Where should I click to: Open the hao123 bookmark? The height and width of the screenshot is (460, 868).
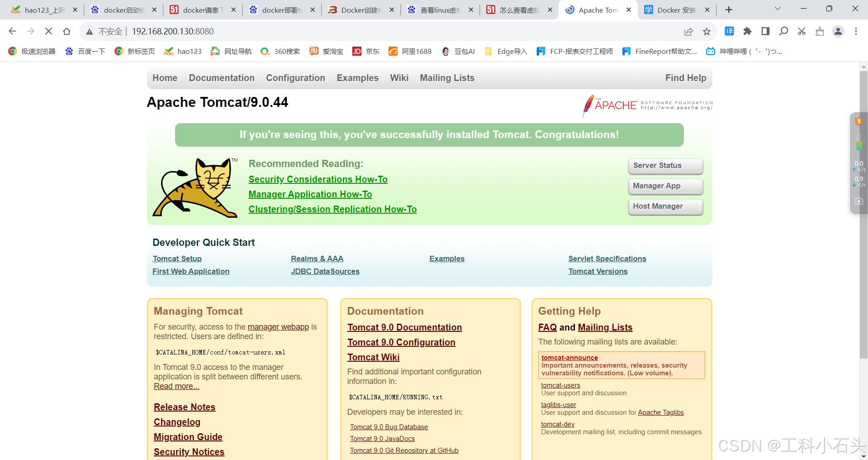pos(183,51)
